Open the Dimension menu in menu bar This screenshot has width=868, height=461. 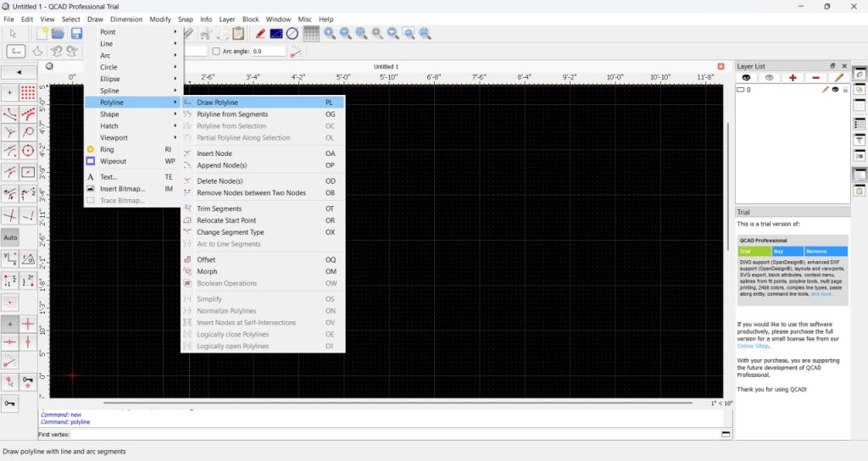pos(126,19)
